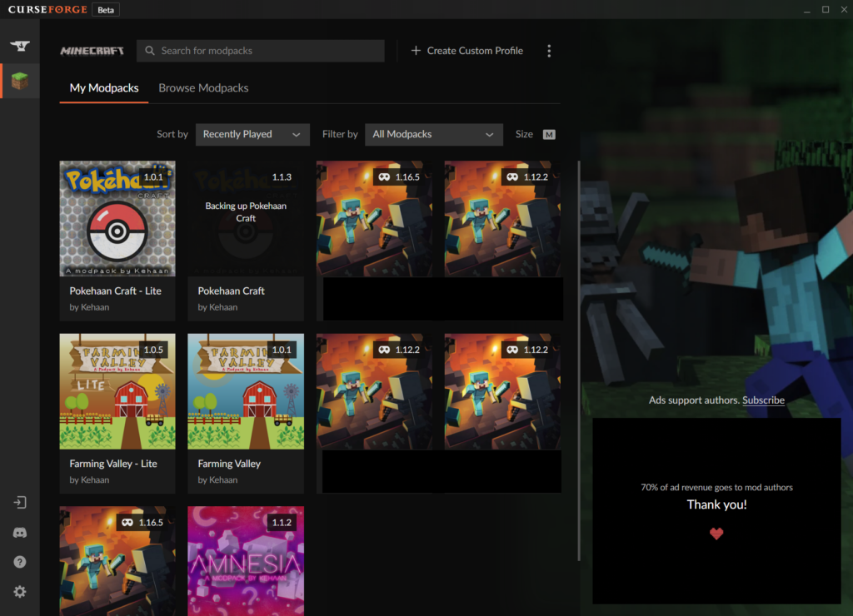Screen dimensions: 853x616
Task: Click the modpack list vertical scrollbar
Action: point(579,360)
